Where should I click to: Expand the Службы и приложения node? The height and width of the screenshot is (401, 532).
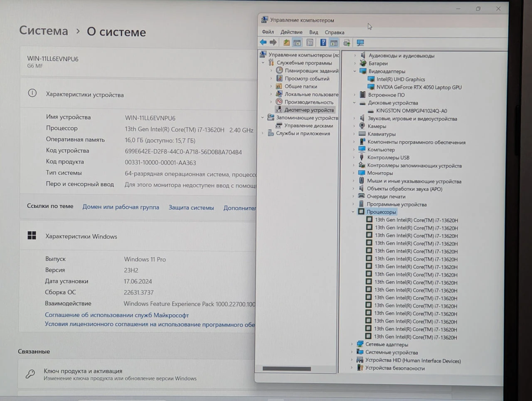[x=263, y=134]
